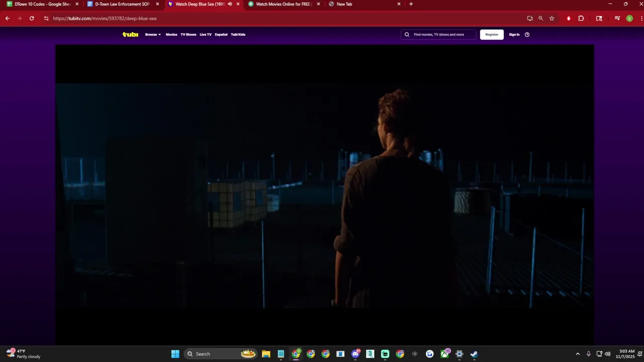Click the tubitv.com address bar URL

click(x=105, y=19)
